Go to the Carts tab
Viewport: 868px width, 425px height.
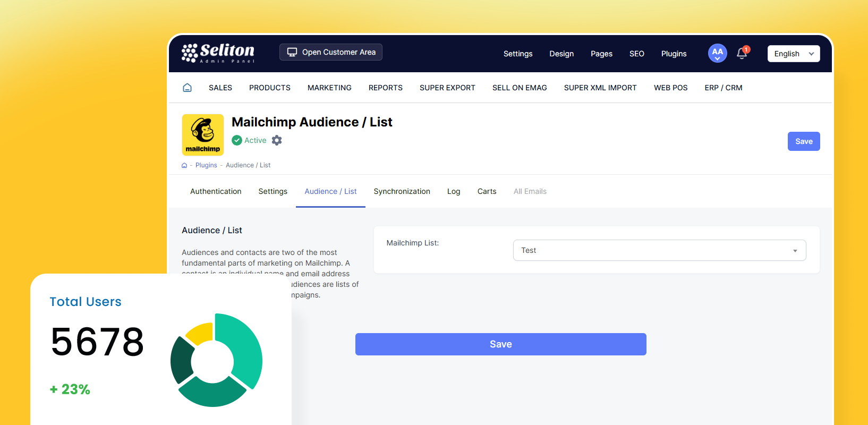[x=487, y=191]
